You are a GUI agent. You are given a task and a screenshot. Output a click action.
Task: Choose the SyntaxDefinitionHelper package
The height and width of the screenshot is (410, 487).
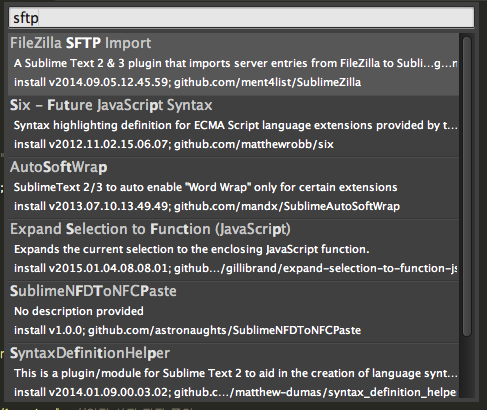click(x=233, y=371)
